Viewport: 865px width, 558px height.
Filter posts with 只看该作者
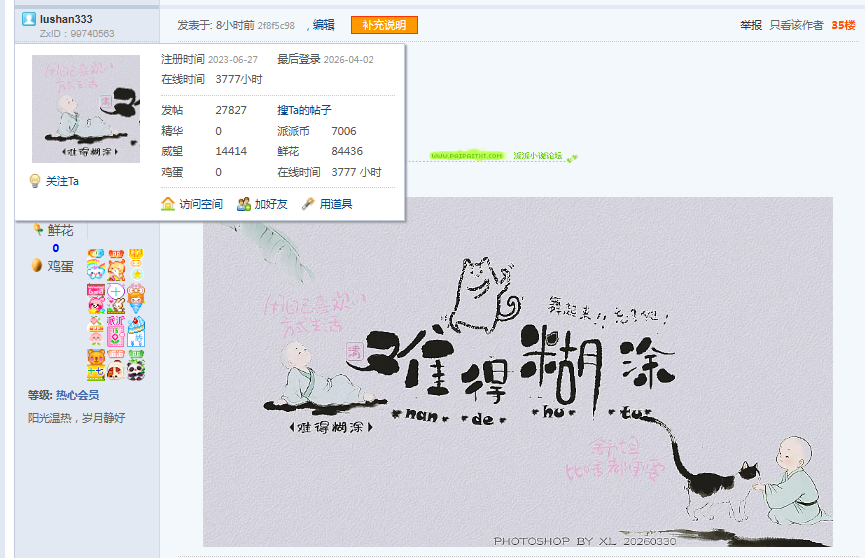pyautogui.click(x=796, y=25)
